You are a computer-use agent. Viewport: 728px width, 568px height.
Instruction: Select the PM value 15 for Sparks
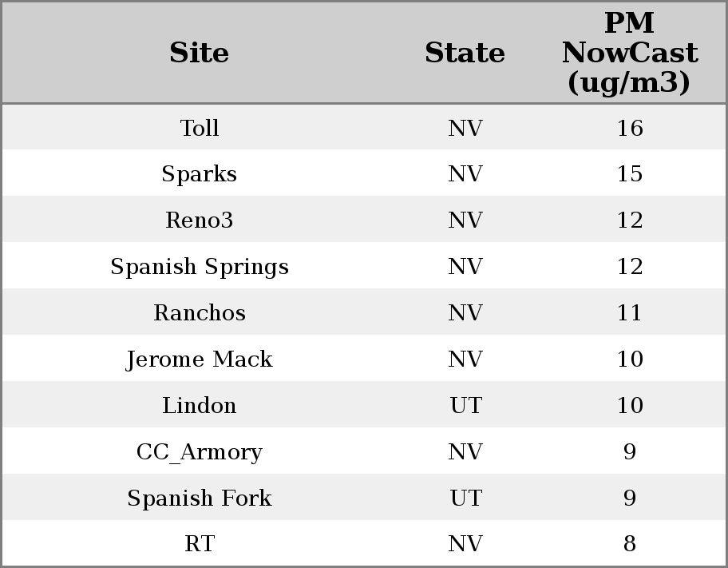tap(629, 174)
